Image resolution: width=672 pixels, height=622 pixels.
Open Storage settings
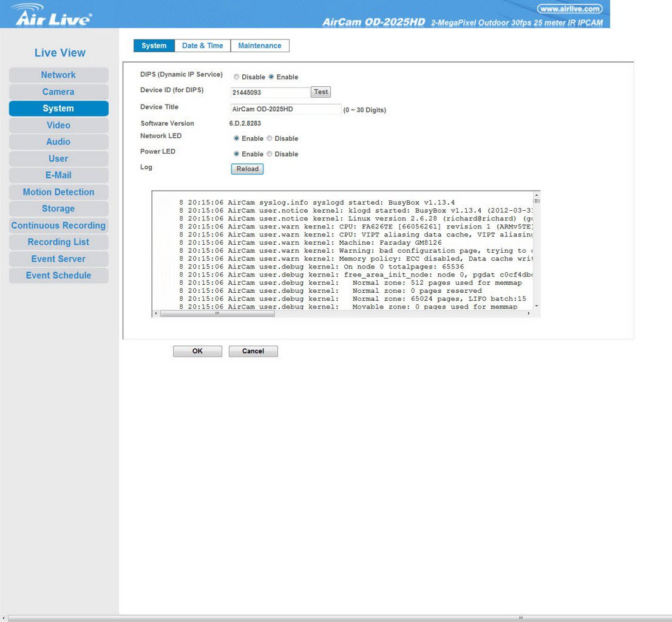(x=59, y=209)
